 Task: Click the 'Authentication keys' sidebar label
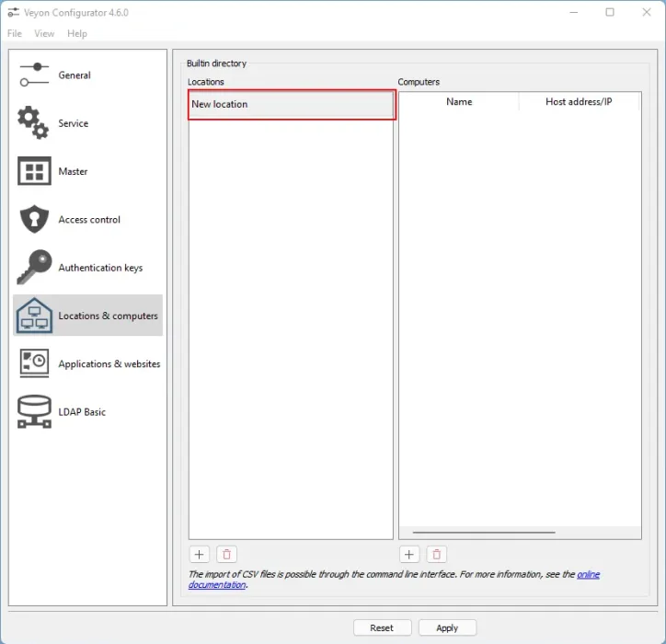[100, 268]
